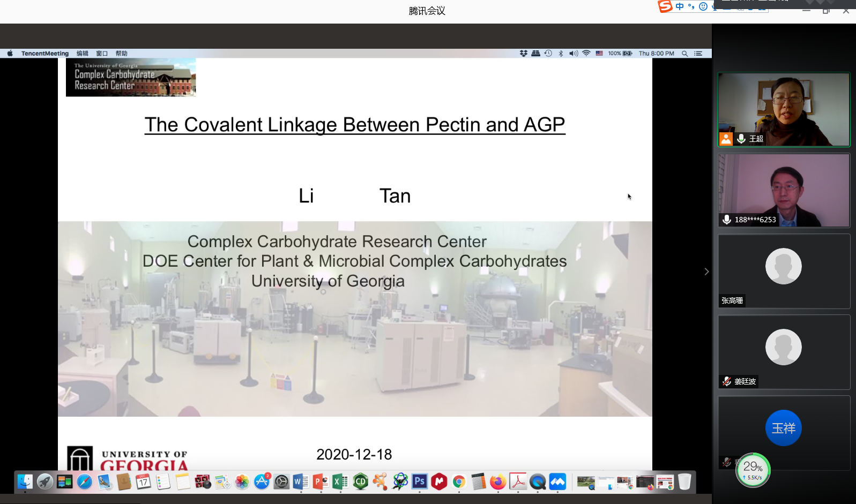This screenshot has width=856, height=504.
Task: Open the 帮助 menu
Action: [122, 54]
